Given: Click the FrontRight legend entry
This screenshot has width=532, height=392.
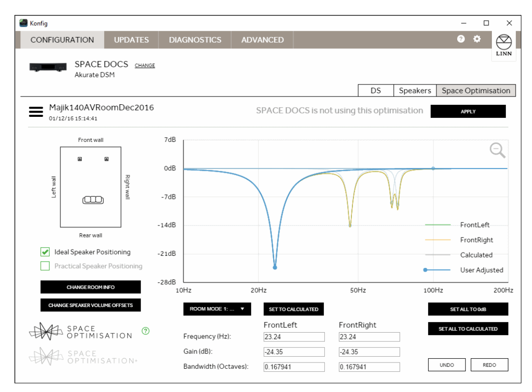Looking at the screenshot, I should point(460,240).
